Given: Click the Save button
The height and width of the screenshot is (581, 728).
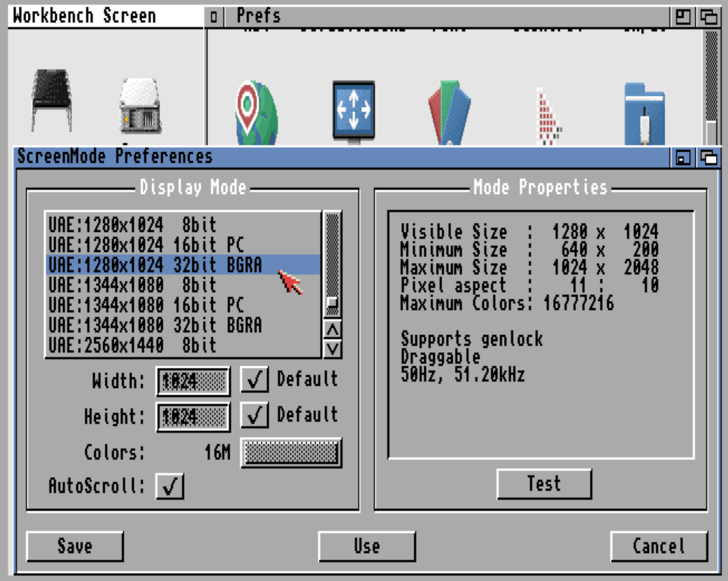Looking at the screenshot, I should pos(75,546).
